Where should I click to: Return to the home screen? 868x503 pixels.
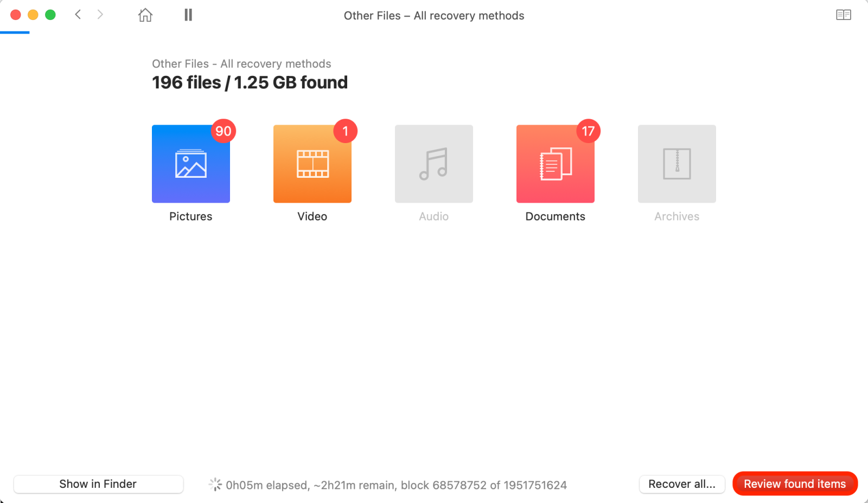click(x=145, y=15)
